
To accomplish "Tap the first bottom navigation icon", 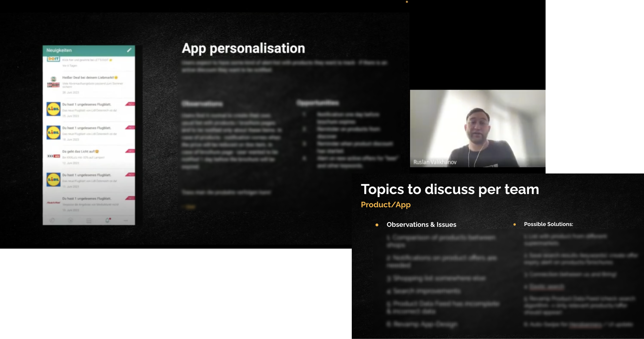I will pyautogui.click(x=52, y=220).
